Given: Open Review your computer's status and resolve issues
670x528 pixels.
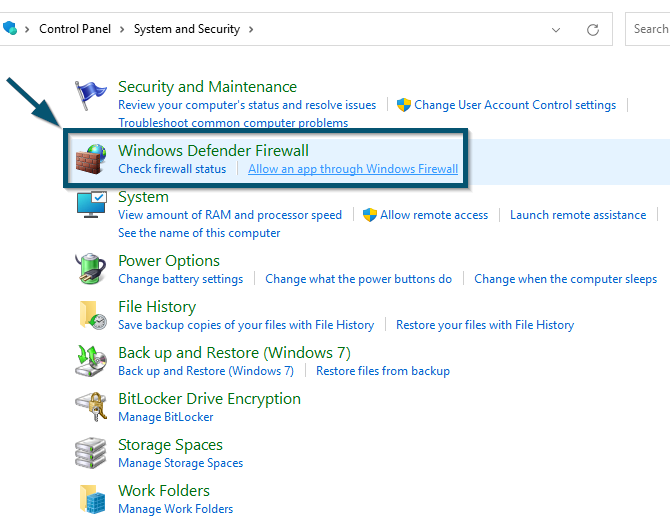Looking at the screenshot, I should 247,105.
